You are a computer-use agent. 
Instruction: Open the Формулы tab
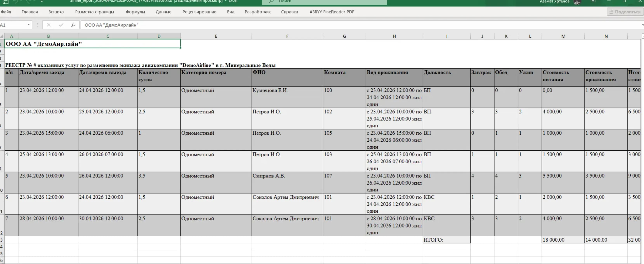coord(135,12)
